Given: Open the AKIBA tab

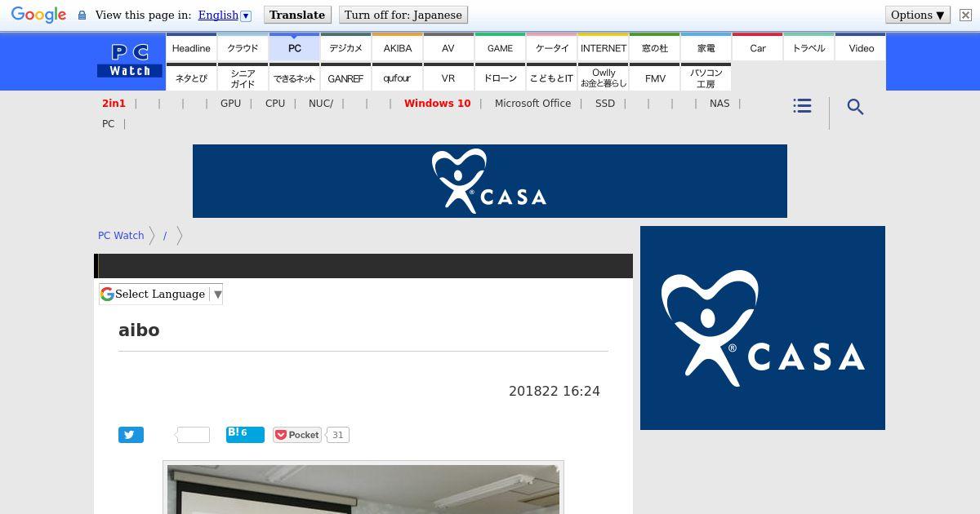Looking at the screenshot, I should click(397, 47).
